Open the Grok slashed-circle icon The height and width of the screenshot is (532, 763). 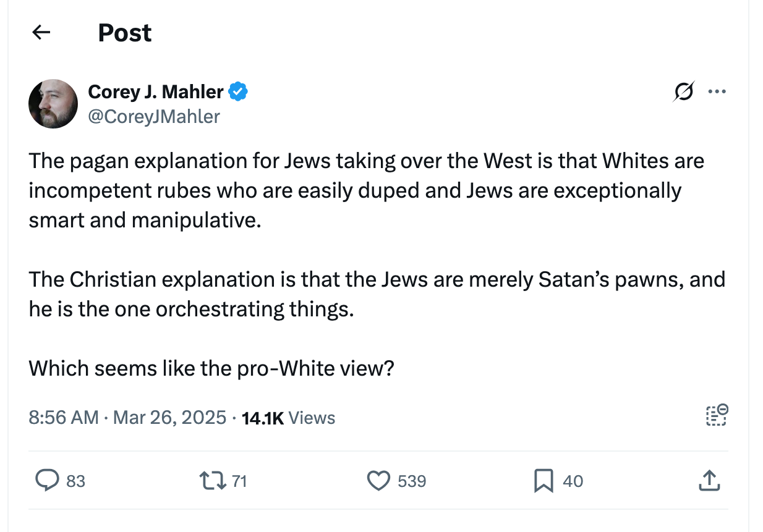(x=684, y=92)
